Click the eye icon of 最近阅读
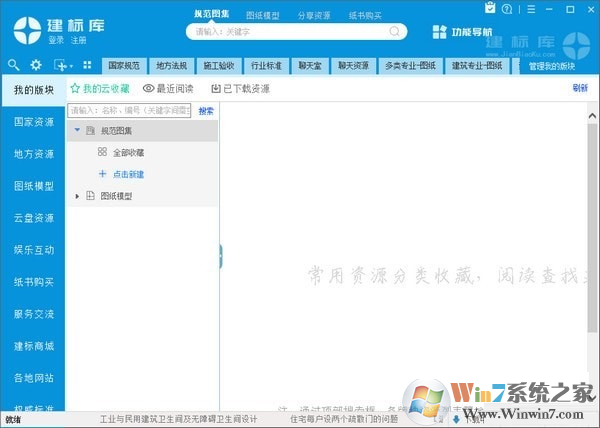The width and height of the screenshot is (600, 428). pos(148,88)
